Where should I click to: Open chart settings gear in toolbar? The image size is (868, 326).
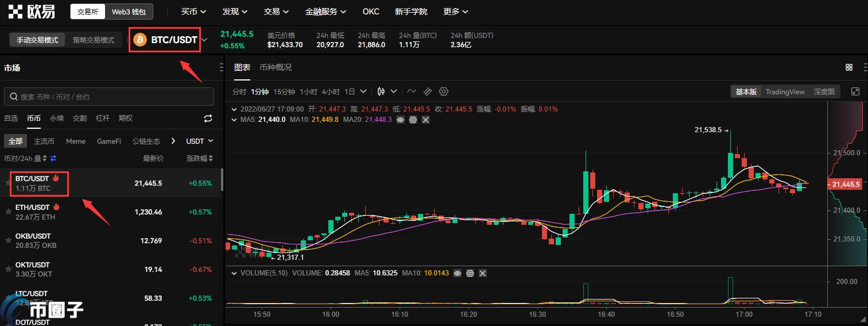[443, 91]
